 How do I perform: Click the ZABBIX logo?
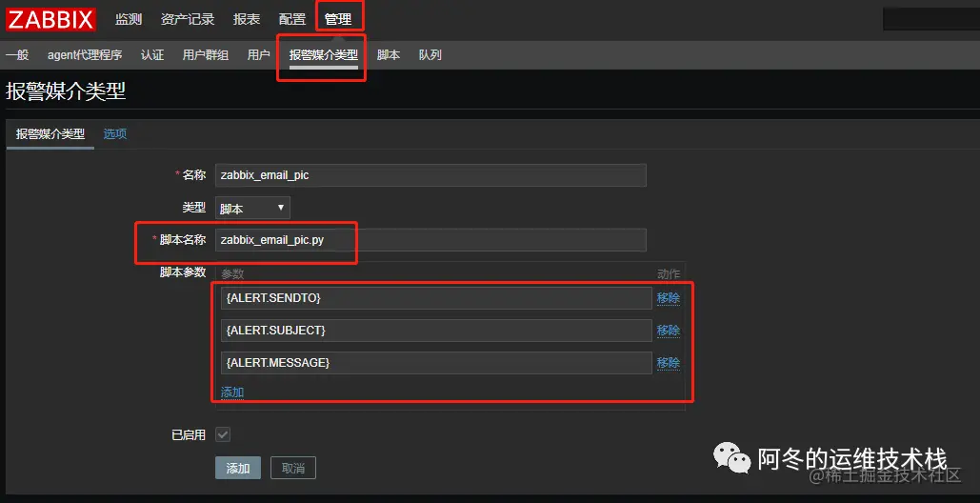50,19
